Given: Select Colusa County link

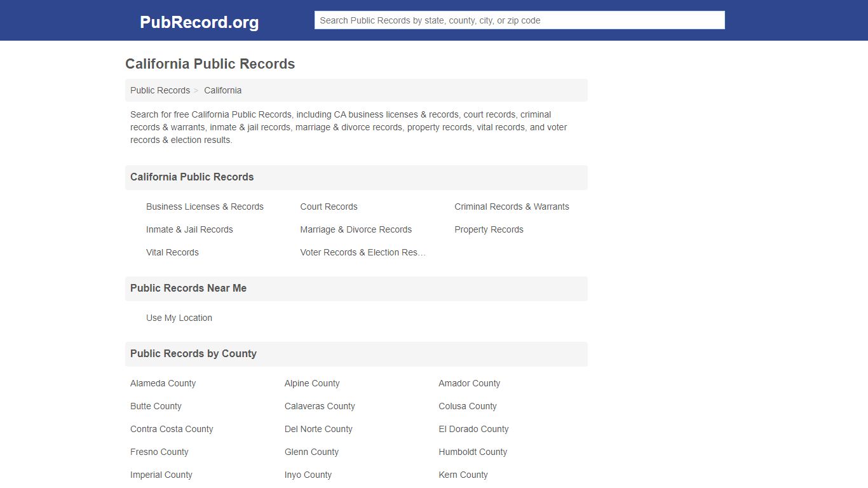Looking at the screenshot, I should tap(468, 406).
